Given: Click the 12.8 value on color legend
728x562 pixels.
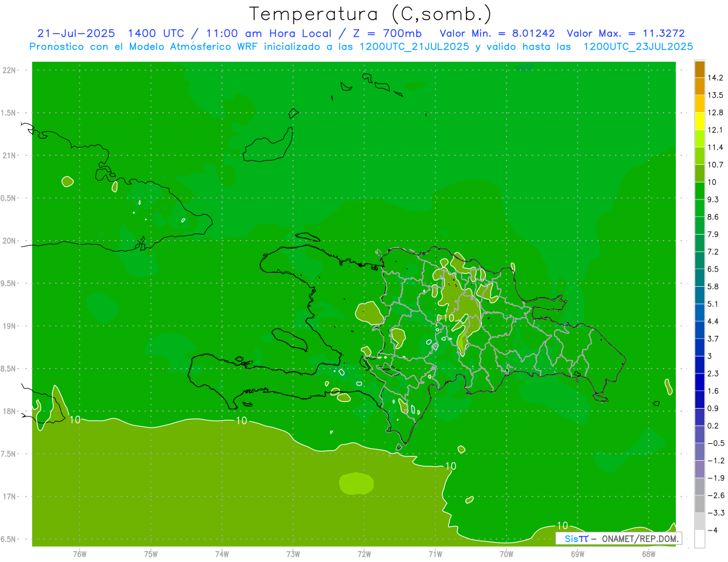Looking at the screenshot, I should tap(716, 112).
